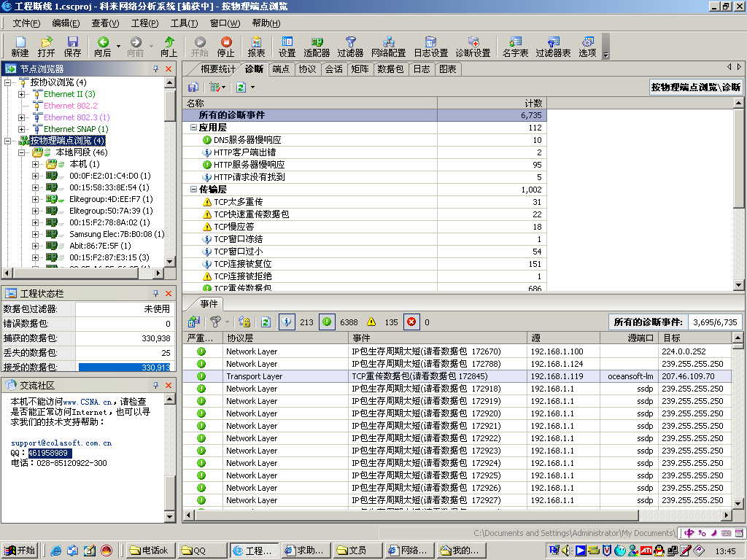Image resolution: width=747 pixels, height=560 pixels.
Task: Click the 开始 Start button on Windows taskbar
Action: (20, 551)
